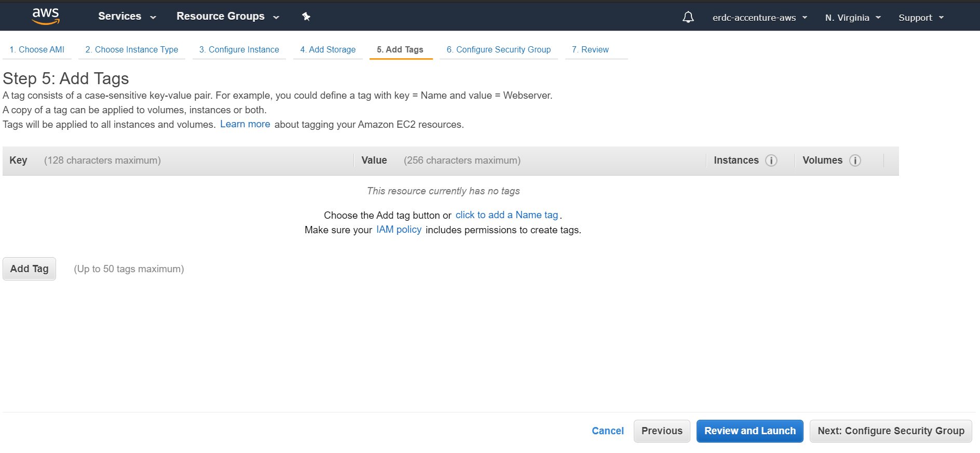This screenshot has width=980, height=453.
Task: Click the pin shortcut icon in navbar
Action: 306,17
